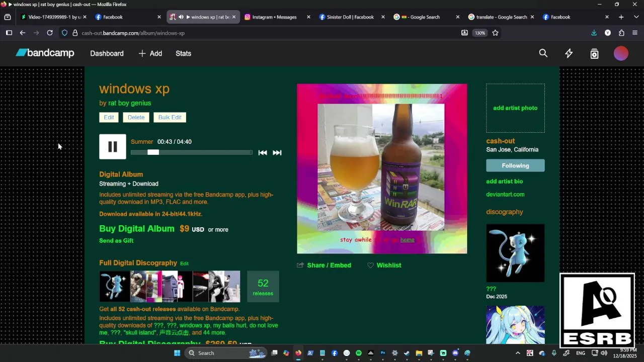Open the windows xp album cover image
The height and width of the screenshot is (362, 644).
pyautogui.click(x=382, y=168)
